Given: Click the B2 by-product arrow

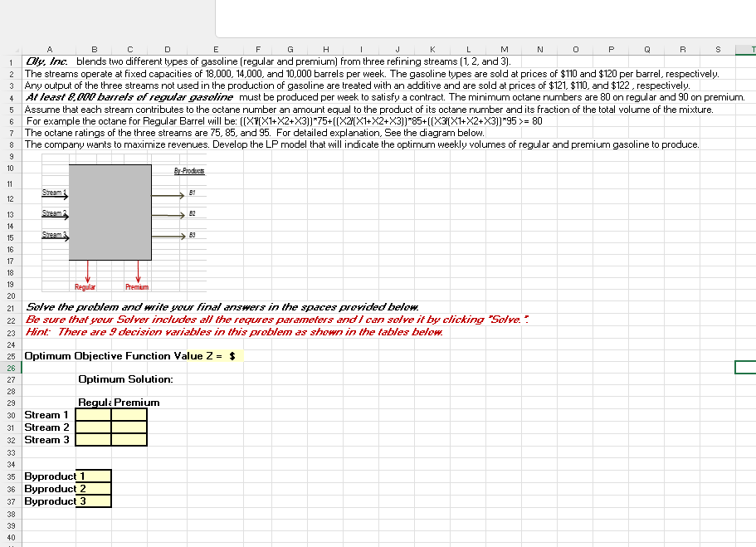Looking at the screenshot, I should click(x=166, y=214).
